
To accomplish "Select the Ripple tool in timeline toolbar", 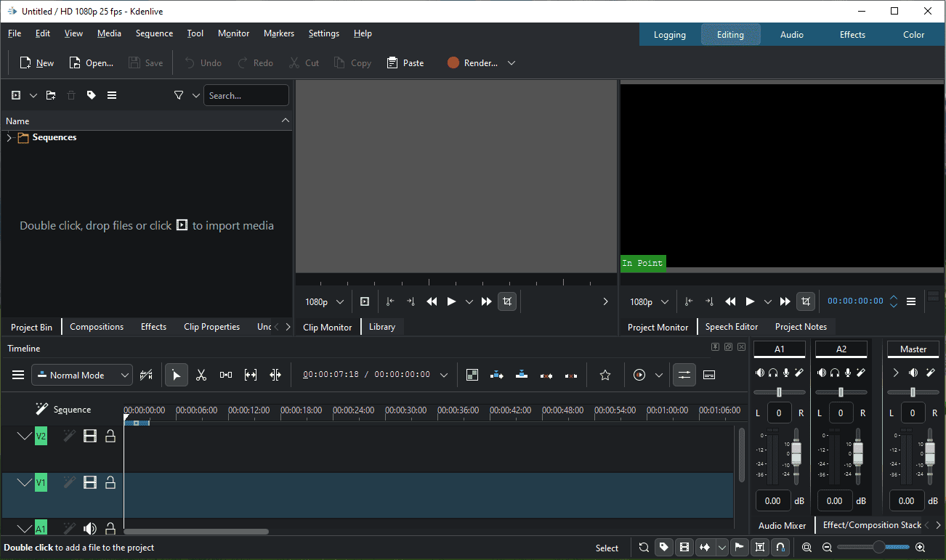I will 275,375.
